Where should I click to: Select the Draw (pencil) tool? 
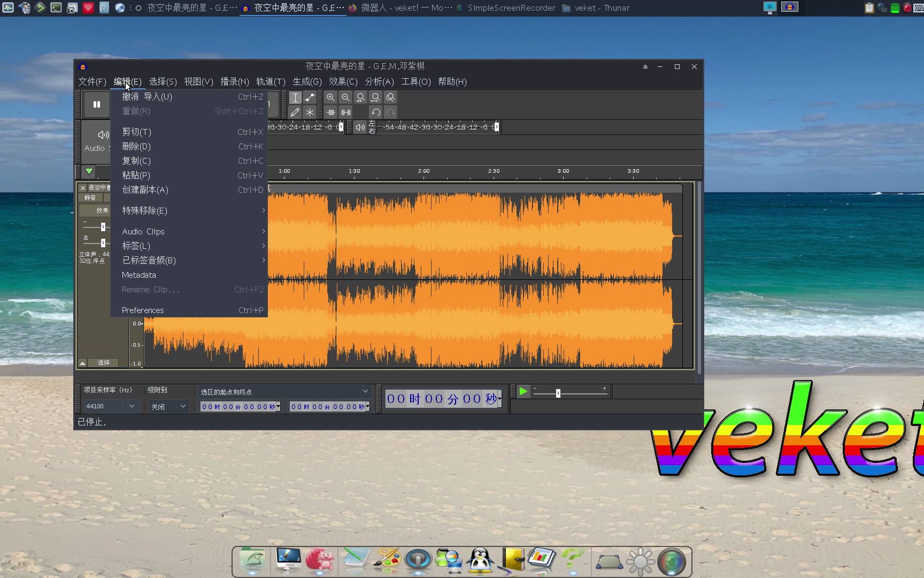click(295, 112)
